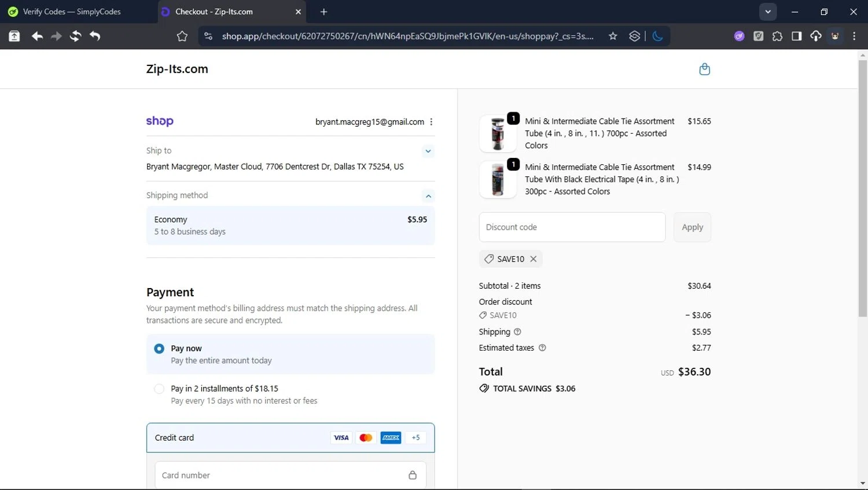
Task: Click the Order discount label
Action: coord(505,302)
